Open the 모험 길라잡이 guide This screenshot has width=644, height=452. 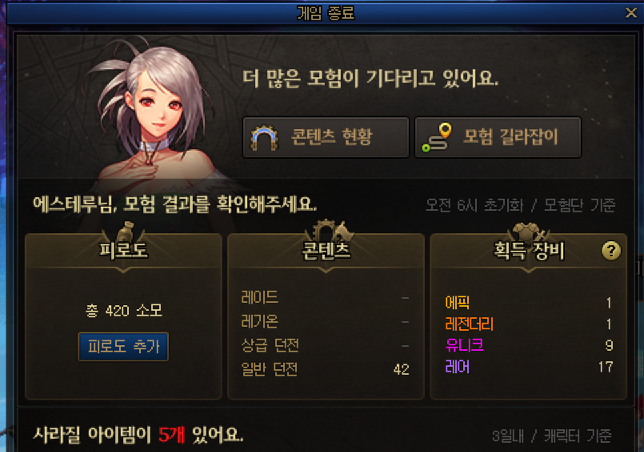click(x=498, y=137)
